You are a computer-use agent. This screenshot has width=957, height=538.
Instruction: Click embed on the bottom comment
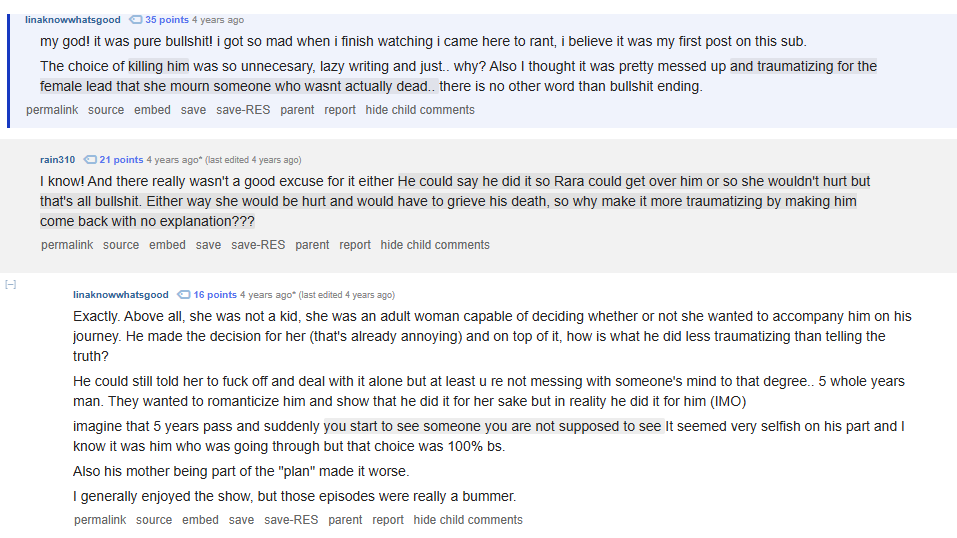pos(200,520)
